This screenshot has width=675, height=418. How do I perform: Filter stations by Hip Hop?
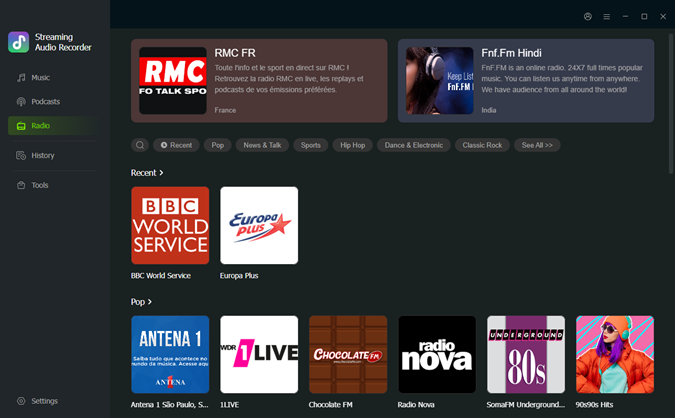coord(353,145)
